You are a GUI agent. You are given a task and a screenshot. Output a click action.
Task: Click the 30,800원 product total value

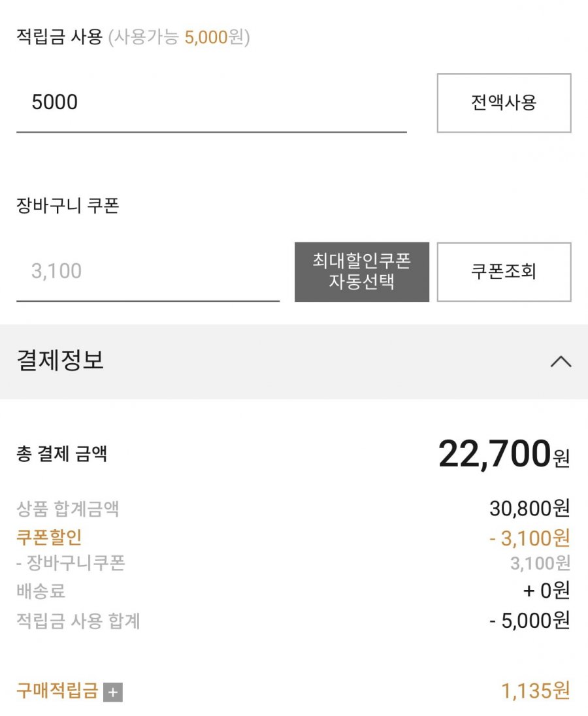pos(529,508)
